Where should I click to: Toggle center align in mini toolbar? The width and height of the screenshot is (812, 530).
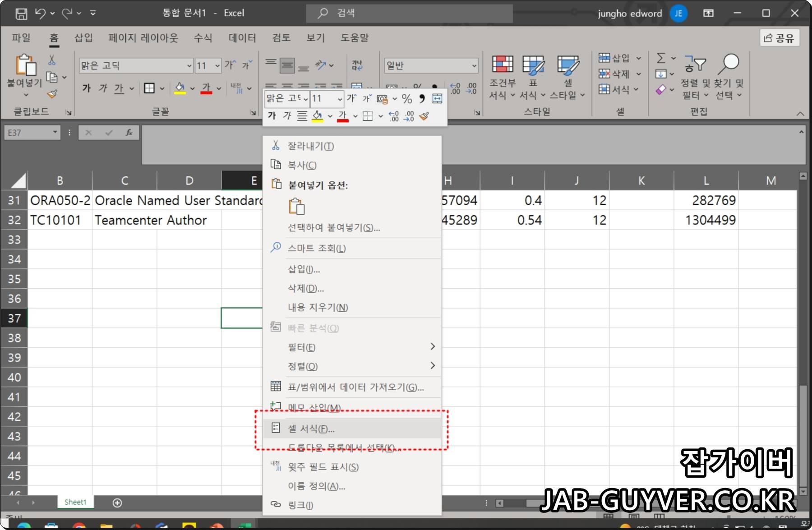coord(302,116)
